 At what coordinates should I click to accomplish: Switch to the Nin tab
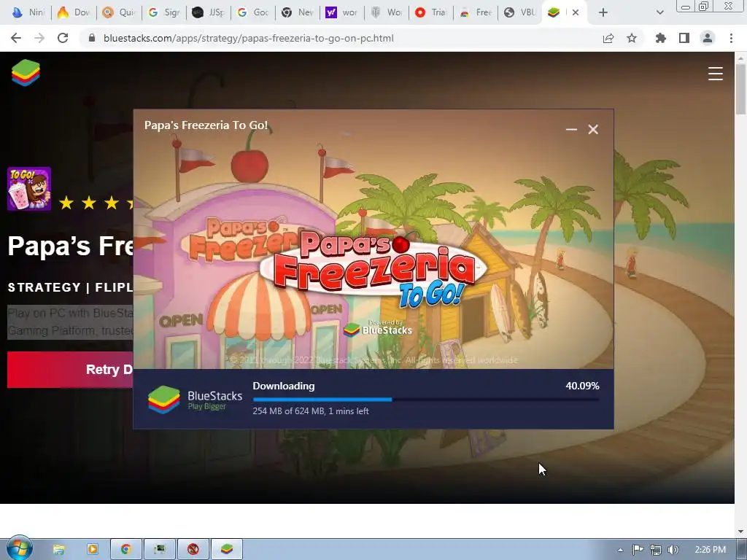pos(28,12)
